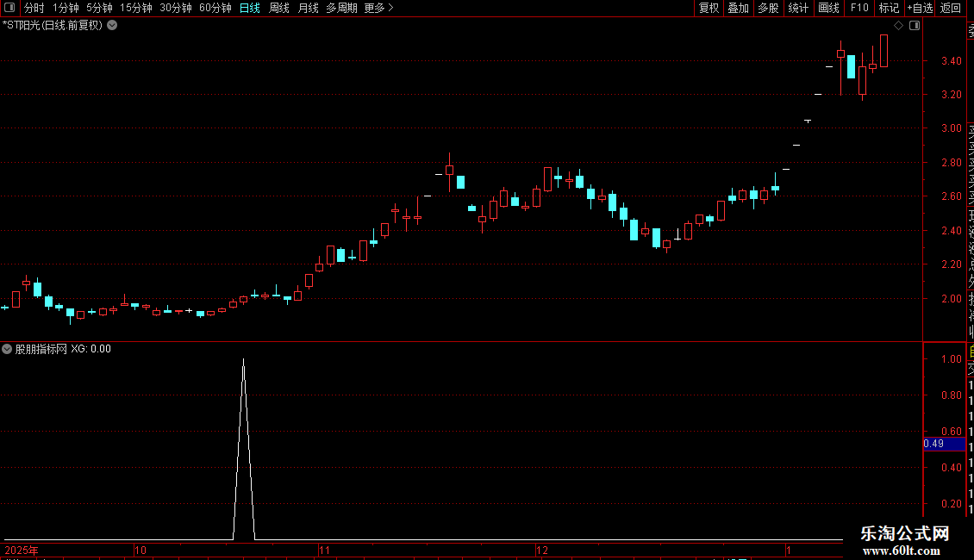This screenshot has width=974, height=560.
Task: Open the 复权 adjustment menu
Action: click(709, 8)
